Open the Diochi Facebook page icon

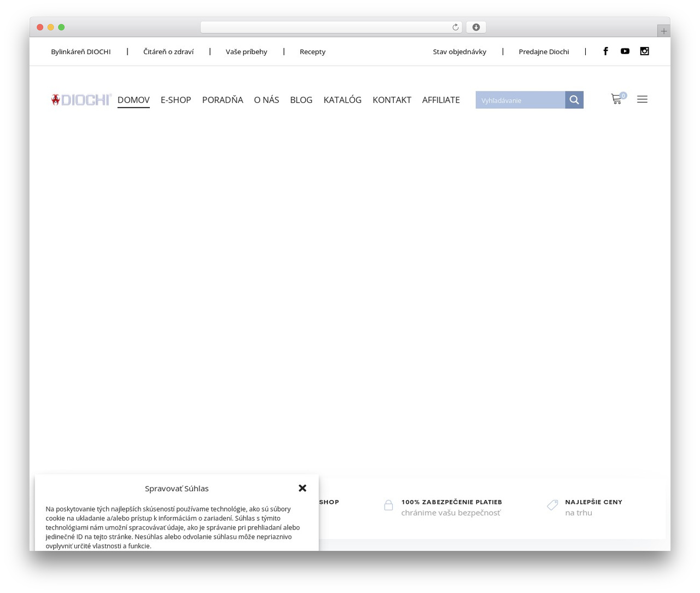point(605,51)
